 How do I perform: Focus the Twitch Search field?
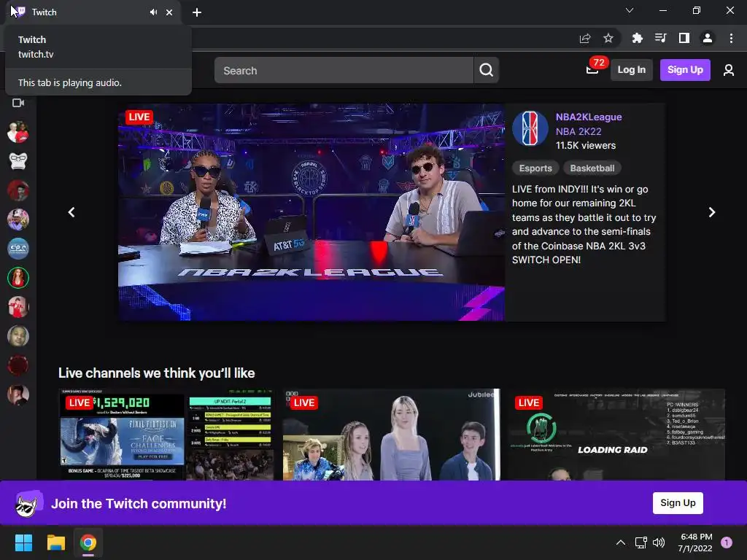coord(344,70)
